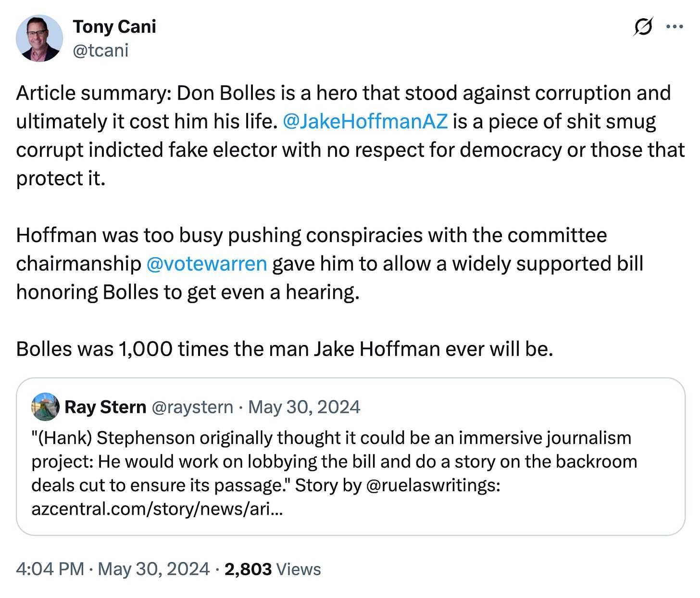Image resolution: width=700 pixels, height=598 pixels.
Task: Open the @ruelaswritings mention
Action: pyautogui.click(x=433, y=485)
